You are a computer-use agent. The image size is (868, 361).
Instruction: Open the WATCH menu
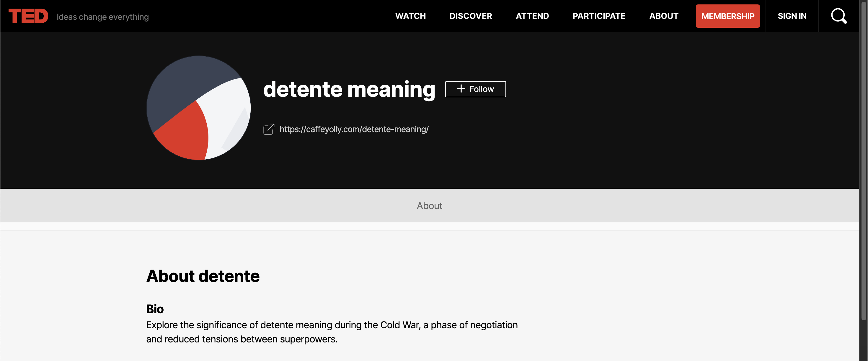[x=410, y=16]
